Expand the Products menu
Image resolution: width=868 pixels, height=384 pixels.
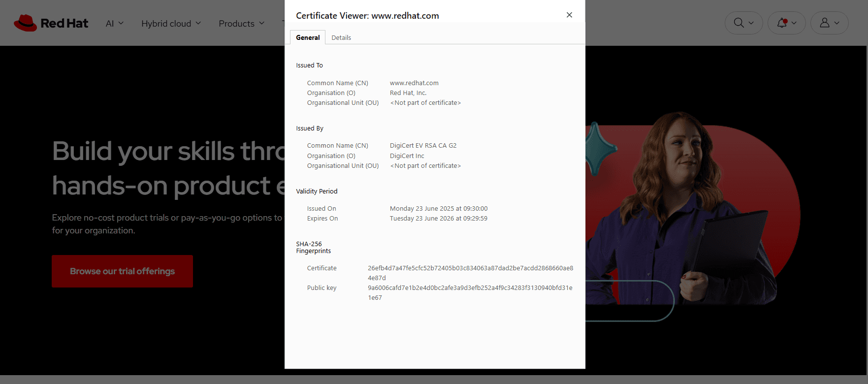click(x=242, y=23)
